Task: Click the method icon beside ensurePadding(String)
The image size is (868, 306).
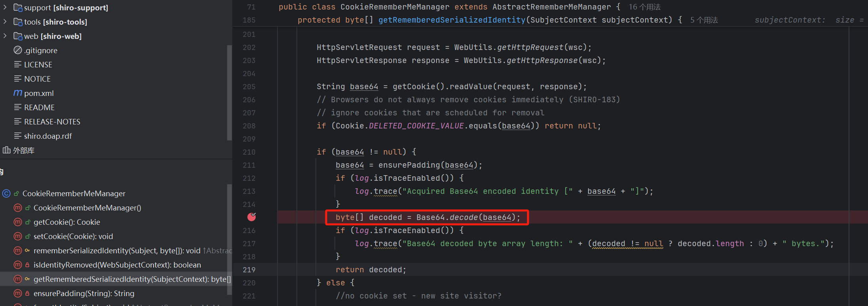Action: pos(18,293)
